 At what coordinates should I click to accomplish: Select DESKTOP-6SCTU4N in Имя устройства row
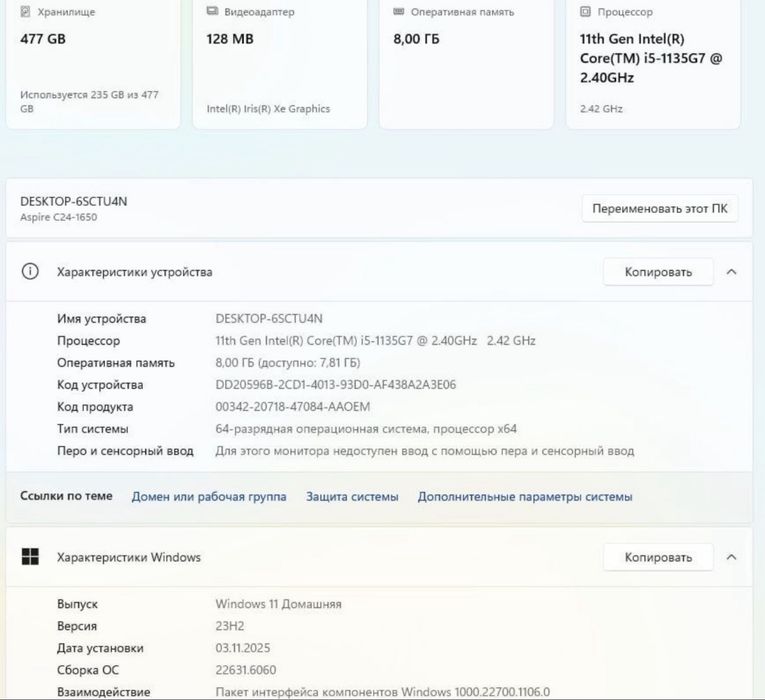[x=269, y=319]
